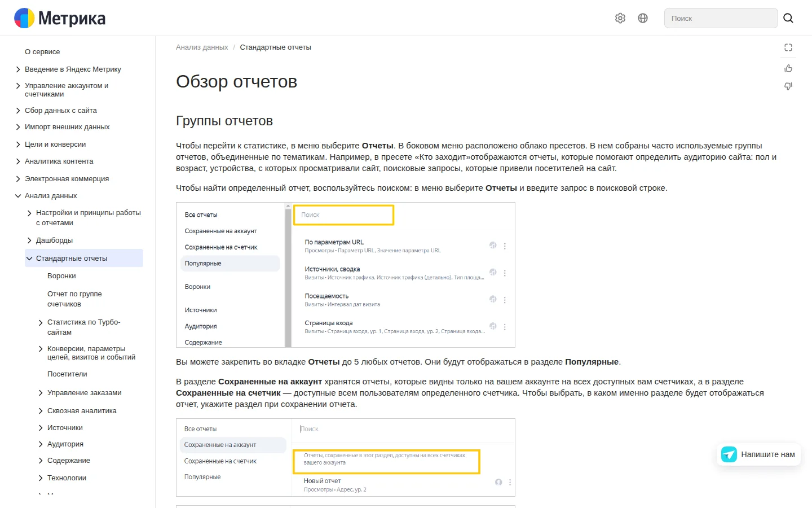
Task: Expand Управление заказами chevron
Action: (x=41, y=393)
